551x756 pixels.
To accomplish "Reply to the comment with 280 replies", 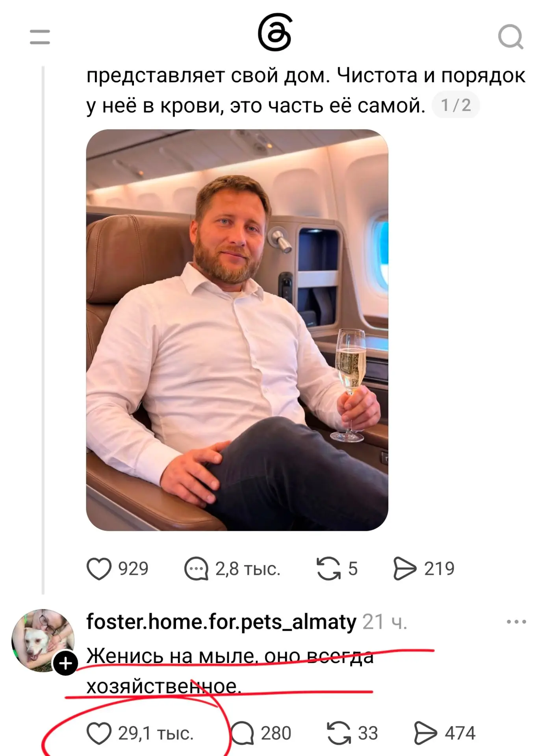I will pyautogui.click(x=242, y=734).
